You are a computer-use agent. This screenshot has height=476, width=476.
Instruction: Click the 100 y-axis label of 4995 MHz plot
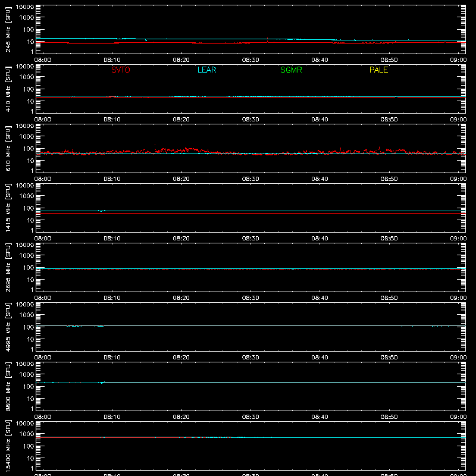click(x=29, y=327)
